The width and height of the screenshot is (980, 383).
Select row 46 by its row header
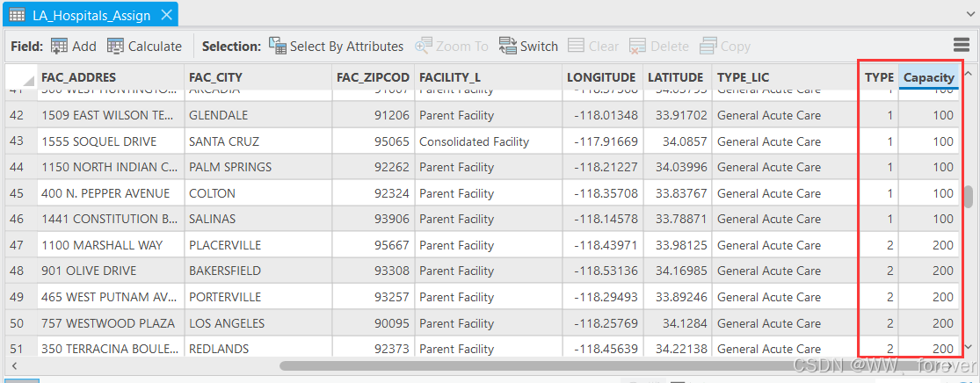20,220
